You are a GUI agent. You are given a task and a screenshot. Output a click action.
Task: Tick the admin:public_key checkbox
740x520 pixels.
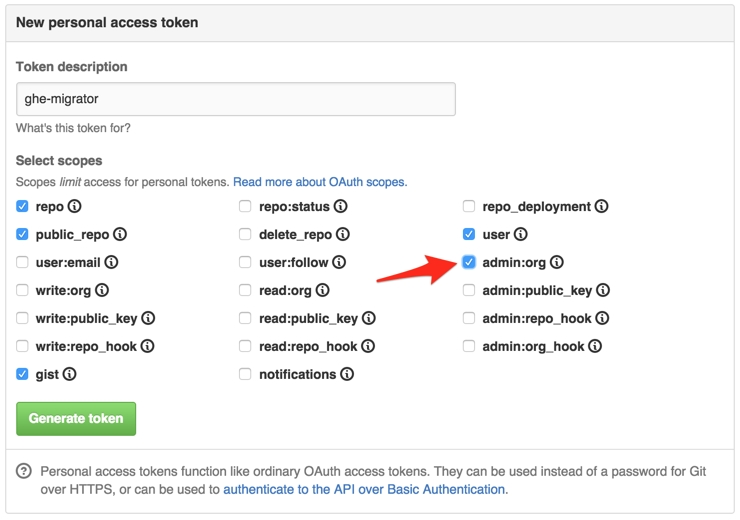pyautogui.click(x=469, y=291)
